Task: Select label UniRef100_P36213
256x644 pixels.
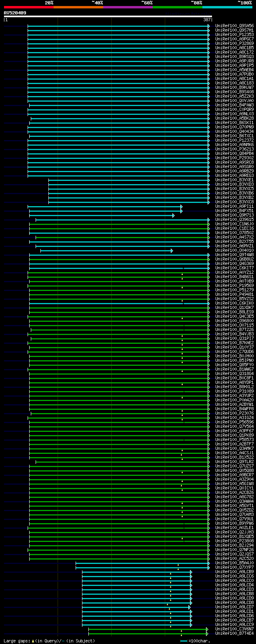Action: point(234,149)
